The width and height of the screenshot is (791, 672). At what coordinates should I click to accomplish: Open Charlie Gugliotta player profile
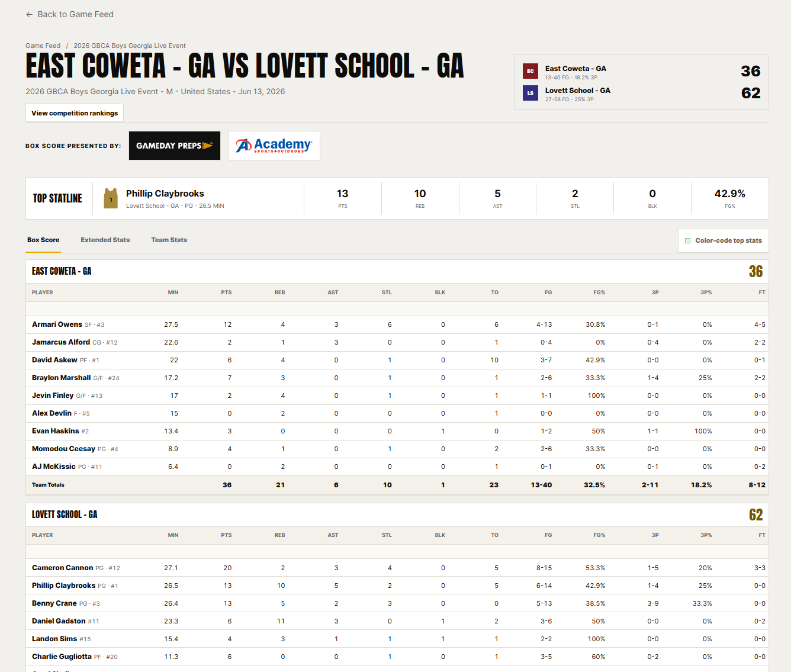(x=62, y=657)
